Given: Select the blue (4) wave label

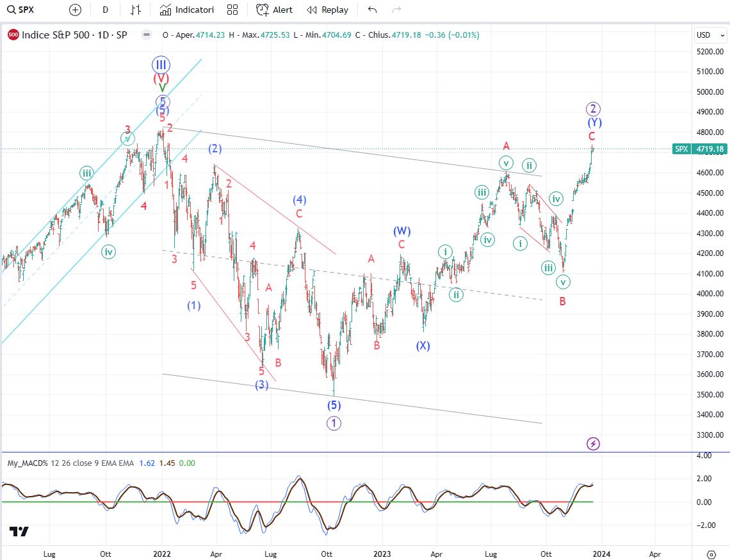Looking at the screenshot, I should tap(299, 200).
